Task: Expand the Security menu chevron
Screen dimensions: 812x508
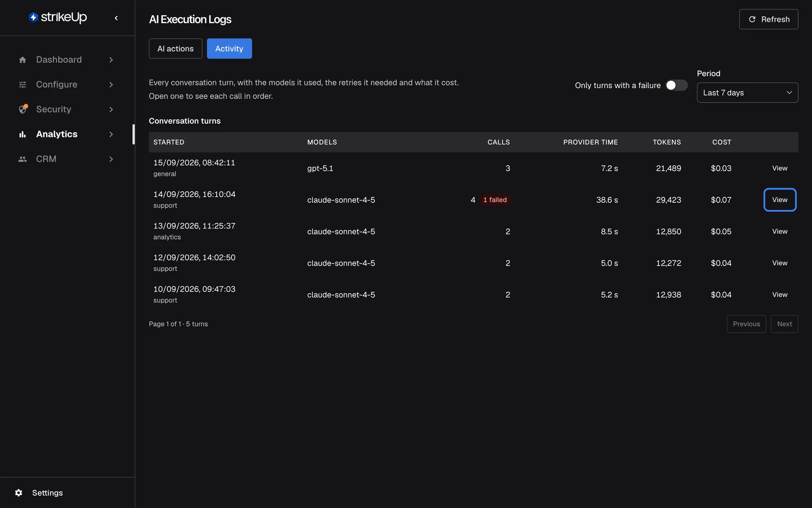Action: [x=111, y=109]
